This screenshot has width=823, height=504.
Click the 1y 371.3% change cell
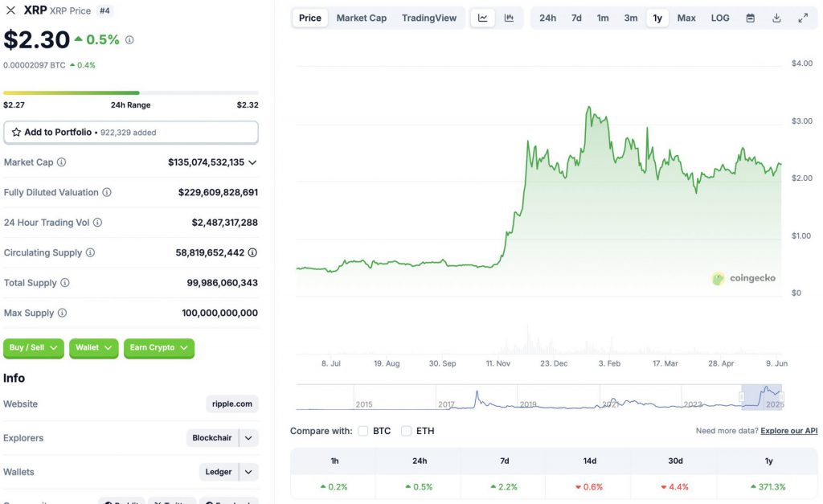(768, 487)
